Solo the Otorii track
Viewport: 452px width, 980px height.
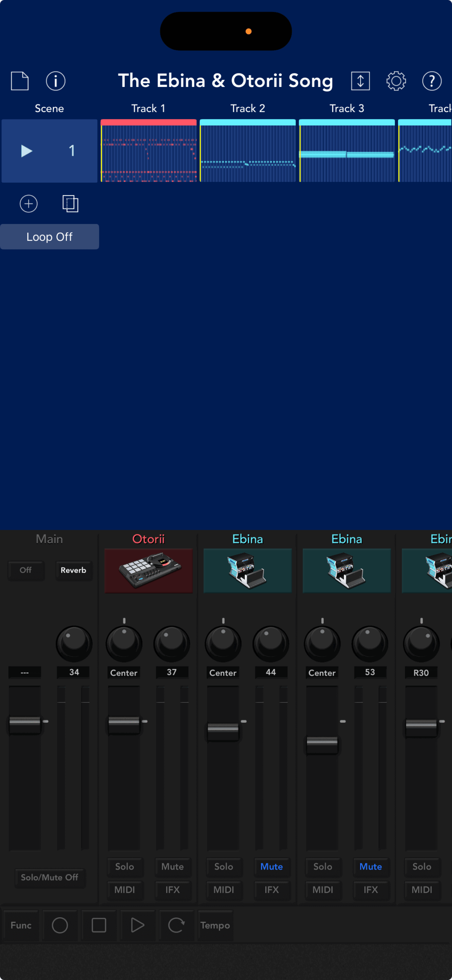pyautogui.click(x=124, y=867)
